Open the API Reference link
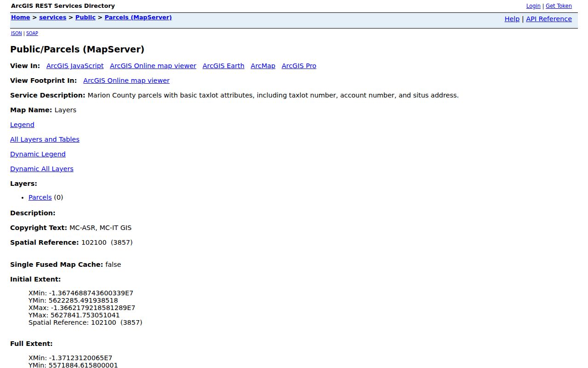 pyautogui.click(x=549, y=19)
